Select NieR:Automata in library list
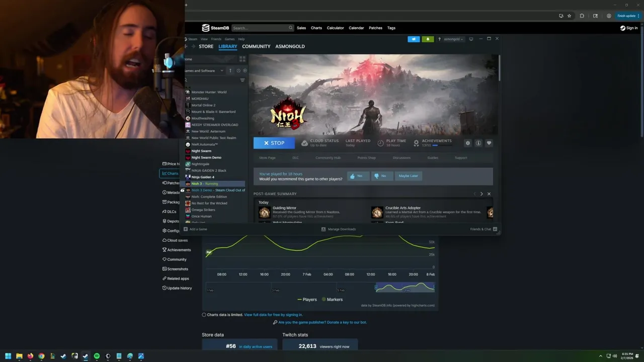The image size is (644, 362). click(x=204, y=144)
